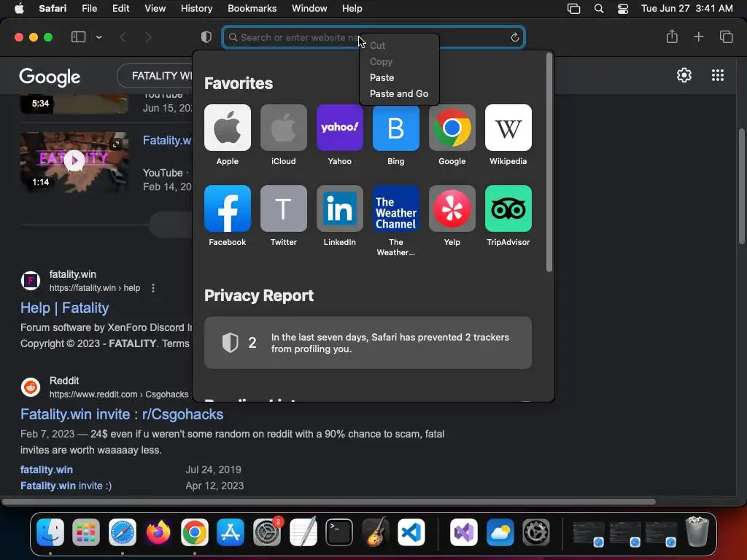Open the History menu
The width and height of the screenshot is (747, 560).
click(x=196, y=9)
